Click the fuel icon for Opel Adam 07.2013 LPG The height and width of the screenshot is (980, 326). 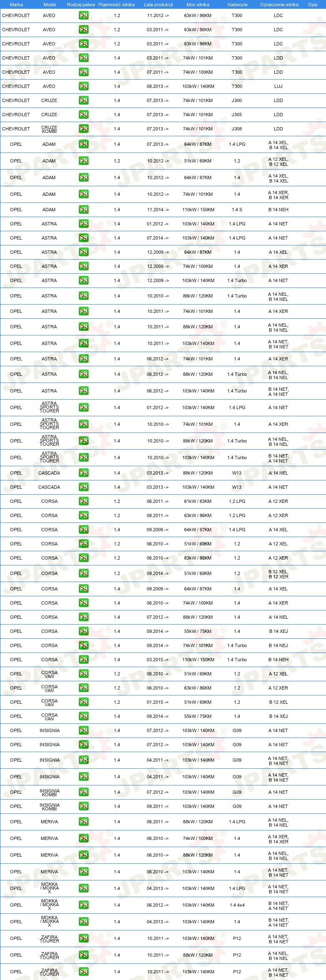tap(83, 144)
